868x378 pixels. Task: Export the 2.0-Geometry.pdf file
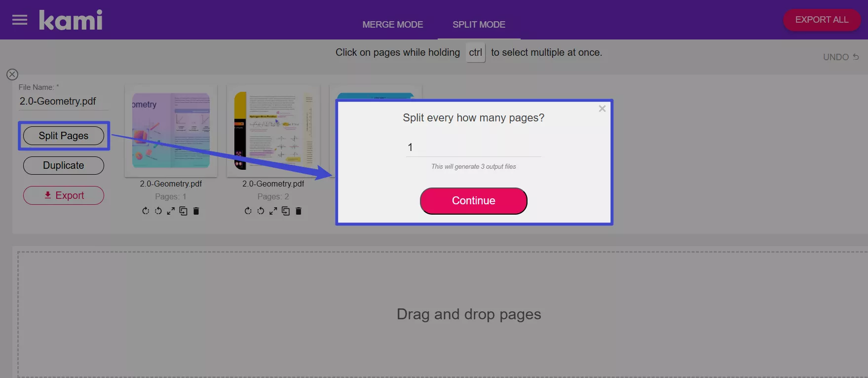coord(64,195)
